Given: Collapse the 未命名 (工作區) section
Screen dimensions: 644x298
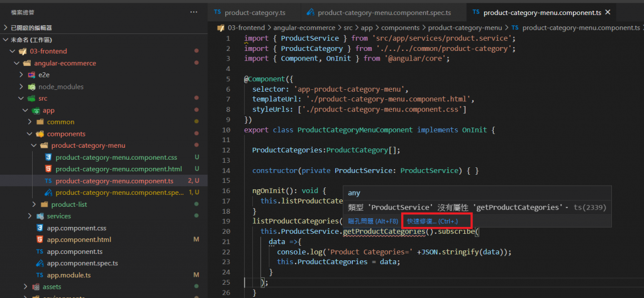Looking at the screenshot, I should [x=6, y=40].
